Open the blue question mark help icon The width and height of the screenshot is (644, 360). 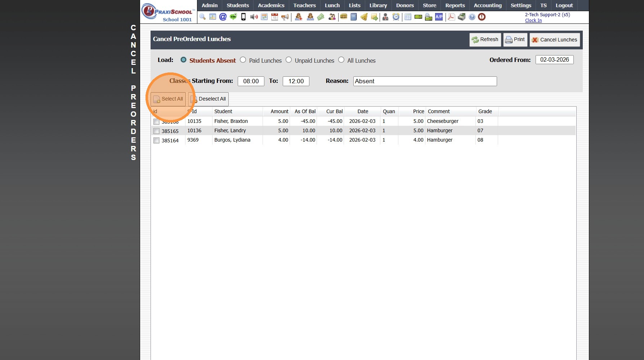[x=472, y=17]
